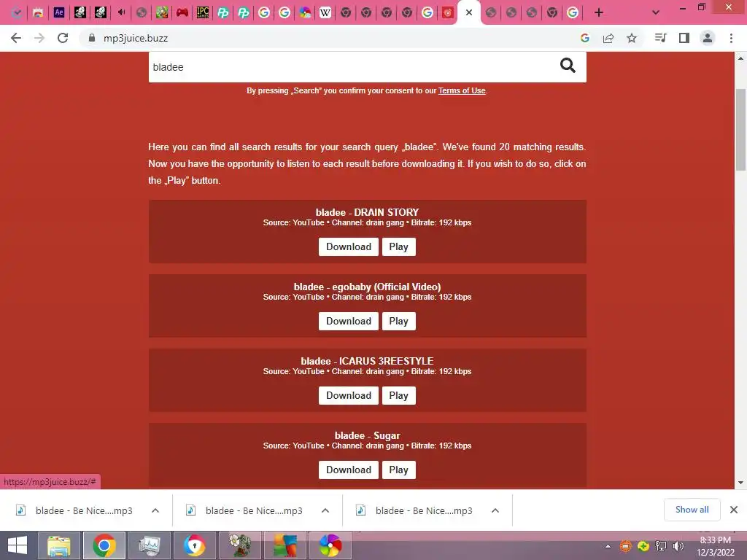Switch to the IPC Games tab
The image size is (747, 560).
click(203, 13)
